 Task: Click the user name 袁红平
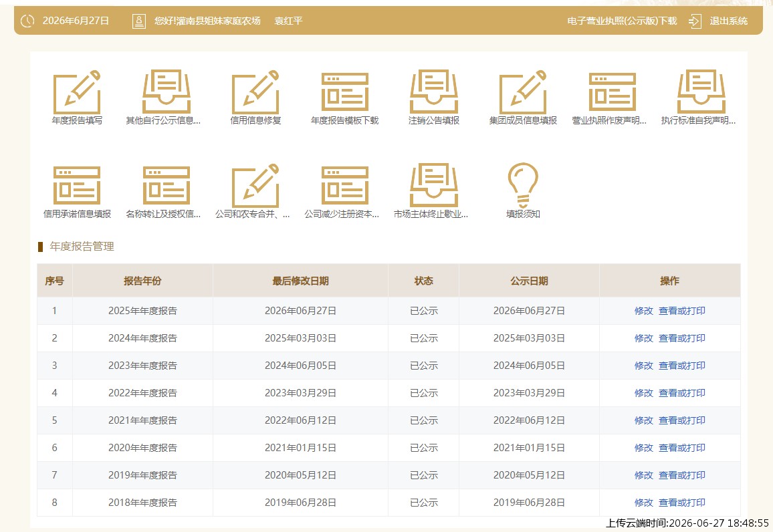[288, 21]
